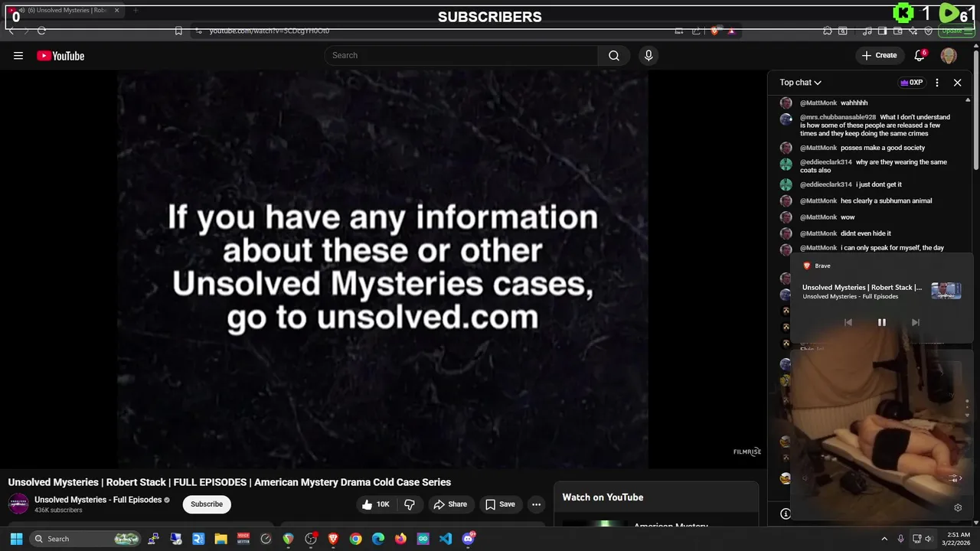Open @mrs.chubbanasable928 chat author name
980x551 pixels.
click(838, 117)
